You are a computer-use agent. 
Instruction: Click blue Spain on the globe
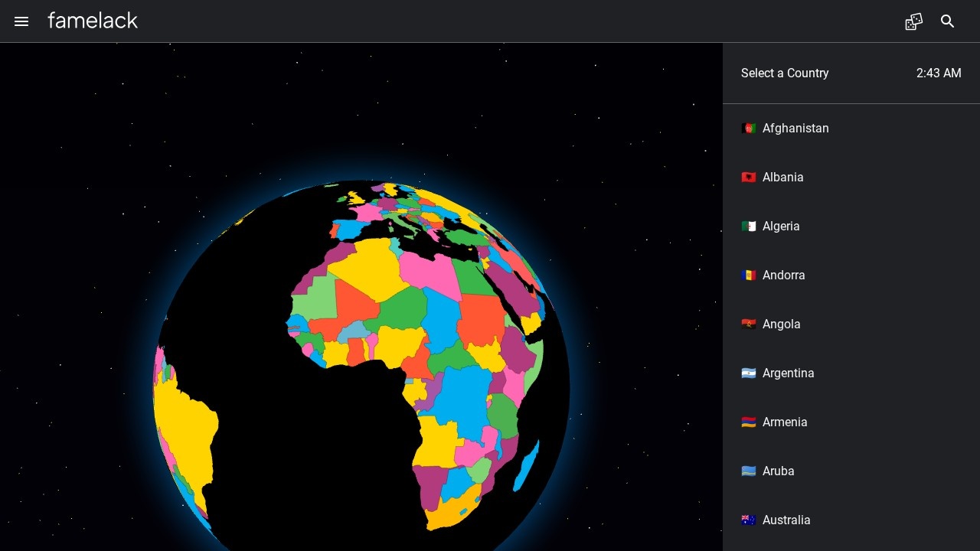pos(350,228)
